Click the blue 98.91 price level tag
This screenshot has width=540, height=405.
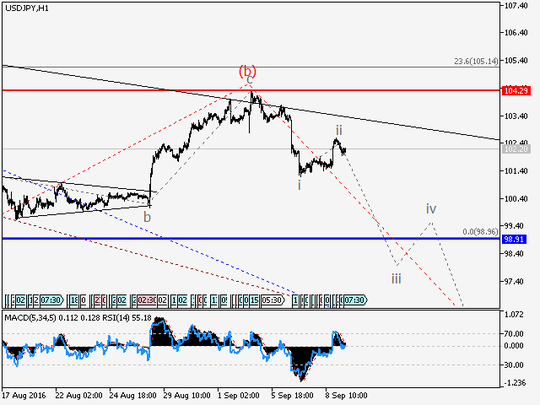(514, 239)
